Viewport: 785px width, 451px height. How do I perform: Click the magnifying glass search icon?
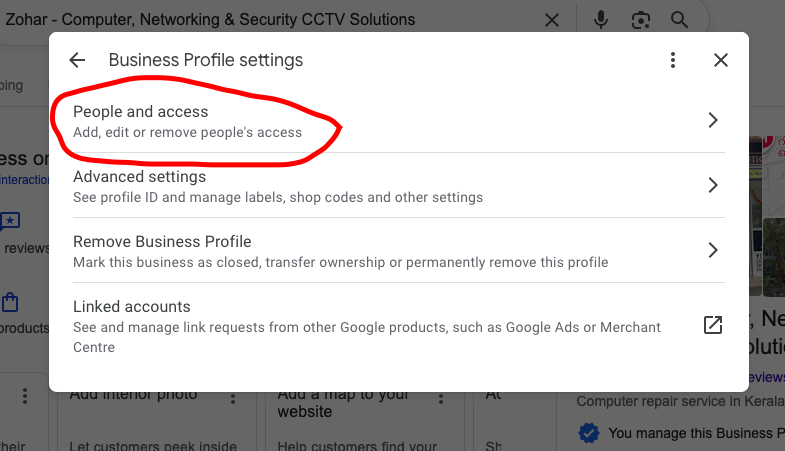pyautogui.click(x=680, y=20)
